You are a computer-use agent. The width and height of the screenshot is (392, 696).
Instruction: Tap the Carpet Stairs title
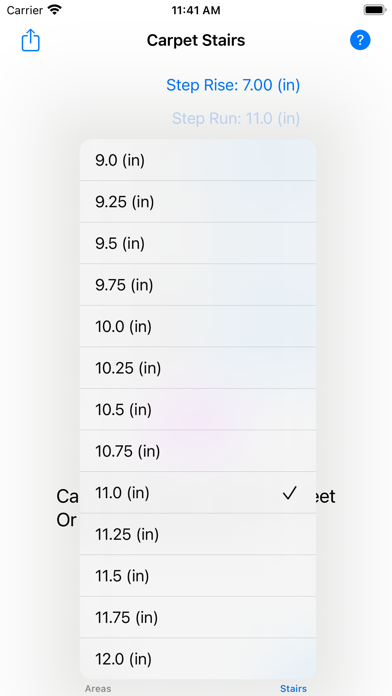(x=196, y=40)
